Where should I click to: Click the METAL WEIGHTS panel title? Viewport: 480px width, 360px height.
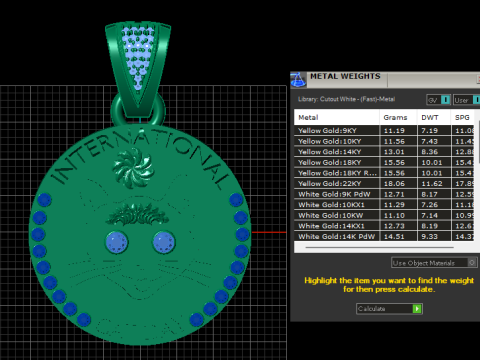(345, 76)
